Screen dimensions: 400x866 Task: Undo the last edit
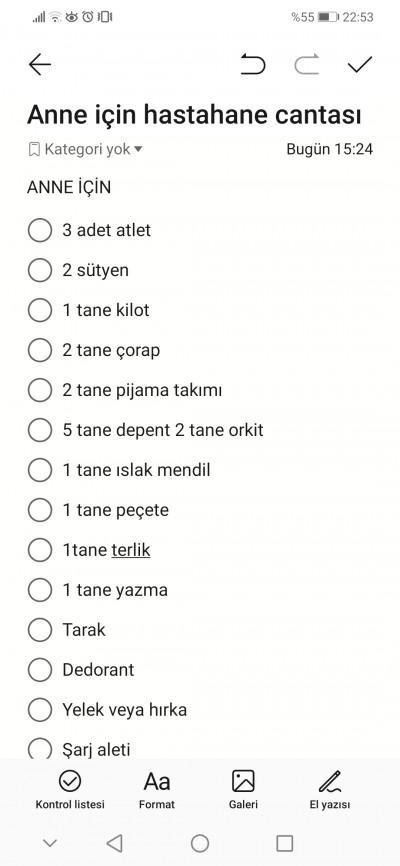[x=253, y=65]
